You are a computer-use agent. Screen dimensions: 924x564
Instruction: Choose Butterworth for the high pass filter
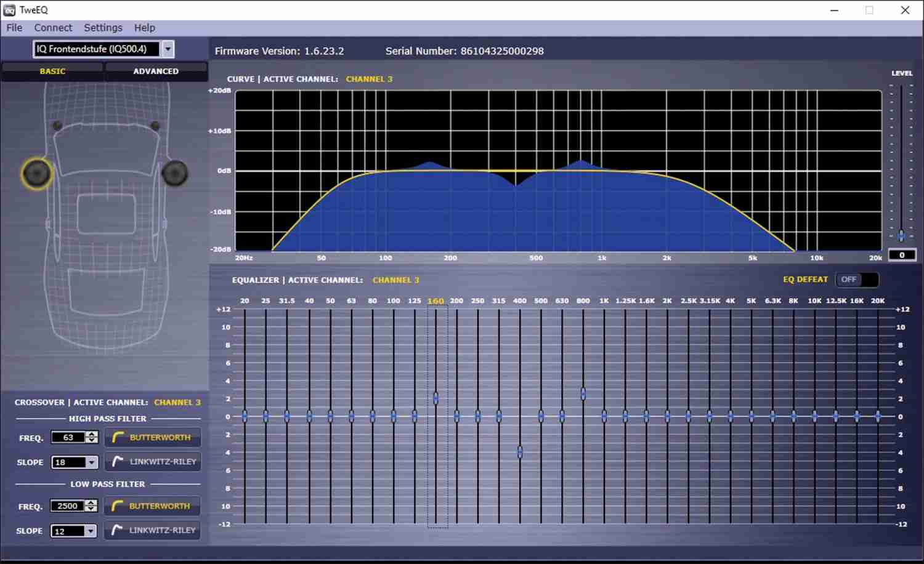click(153, 437)
